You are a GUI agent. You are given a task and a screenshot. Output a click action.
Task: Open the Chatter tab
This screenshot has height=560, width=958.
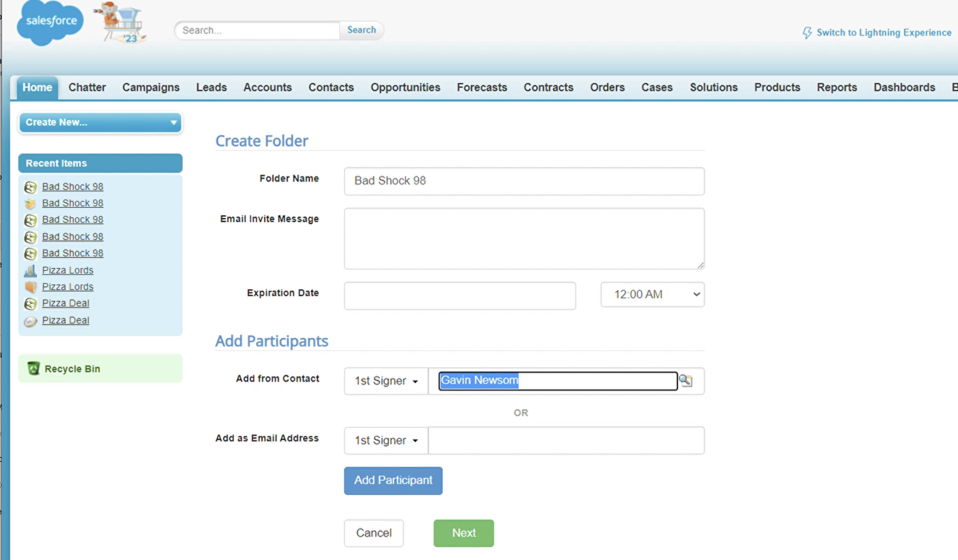click(x=87, y=88)
